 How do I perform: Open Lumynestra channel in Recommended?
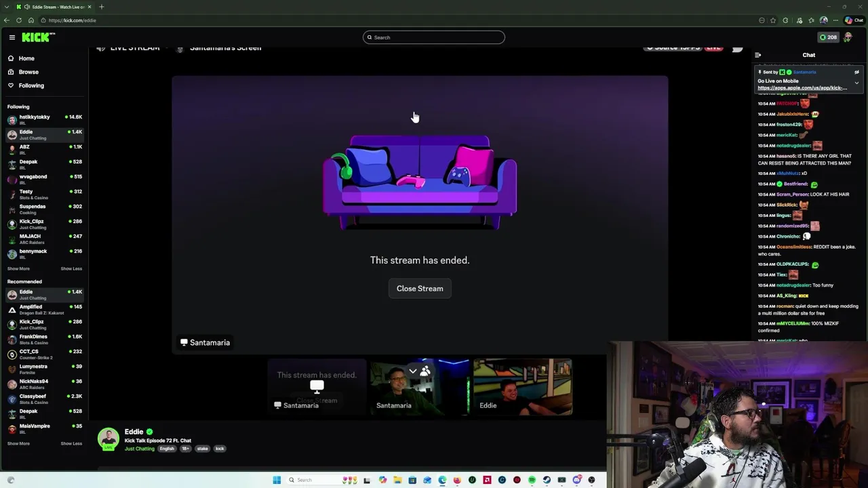click(x=45, y=369)
